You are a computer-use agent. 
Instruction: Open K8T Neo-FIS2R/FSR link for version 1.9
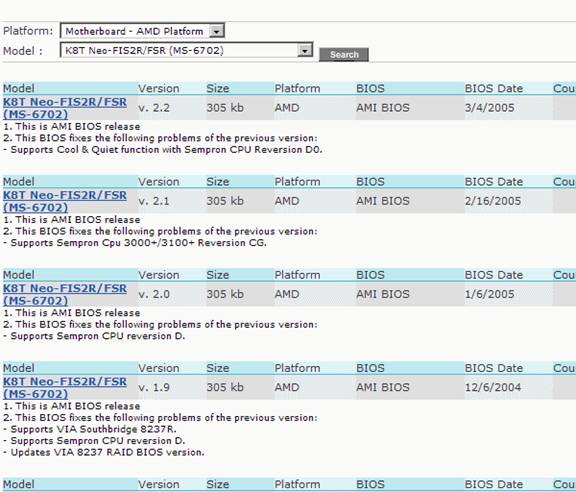point(65,388)
